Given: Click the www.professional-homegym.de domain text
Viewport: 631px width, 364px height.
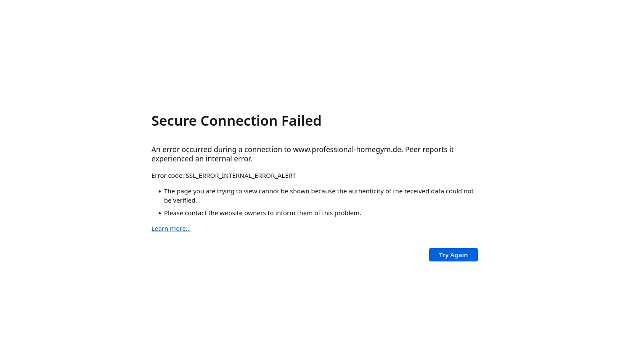Looking at the screenshot, I should [x=347, y=150].
